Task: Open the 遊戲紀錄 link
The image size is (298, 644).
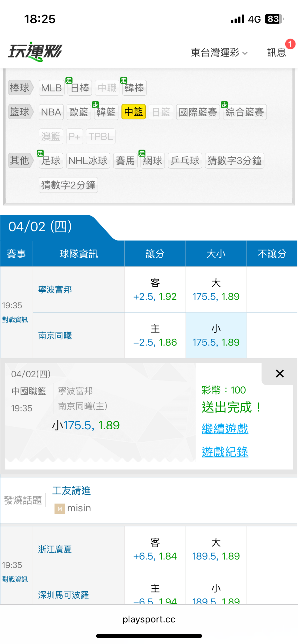Action: pos(225,452)
